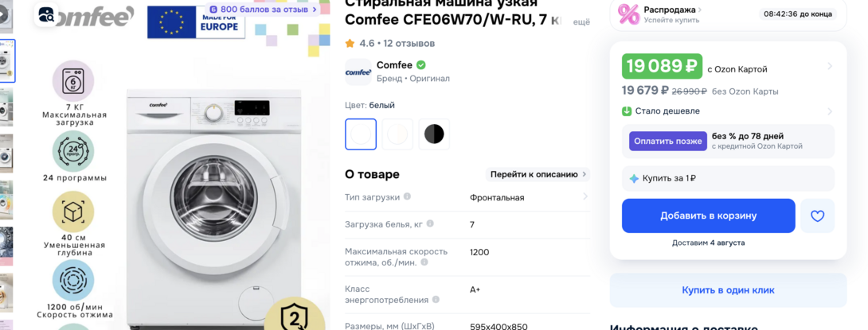Select the second white color option

tap(397, 134)
